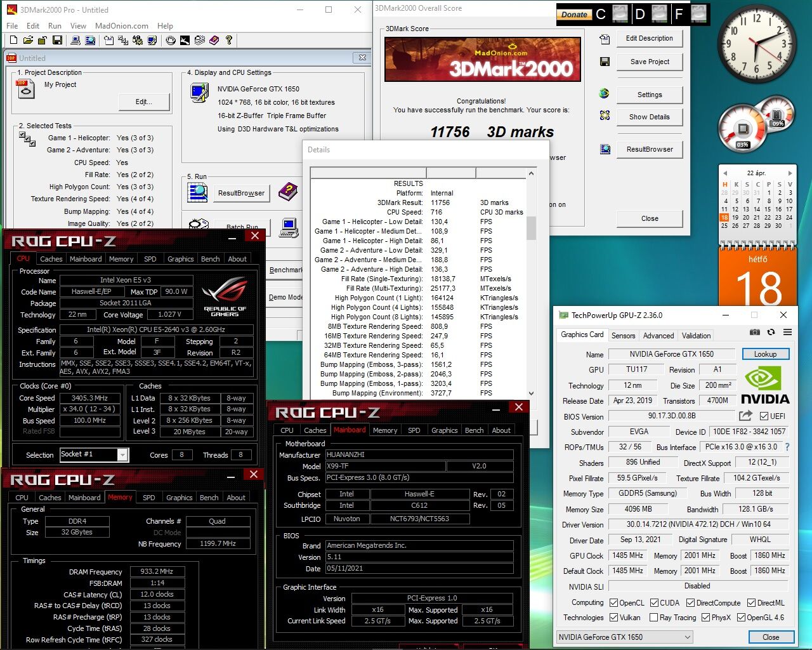Switch to Sensors tab in GPU-Z
Viewport: 812px width, 650px height.
(623, 336)
